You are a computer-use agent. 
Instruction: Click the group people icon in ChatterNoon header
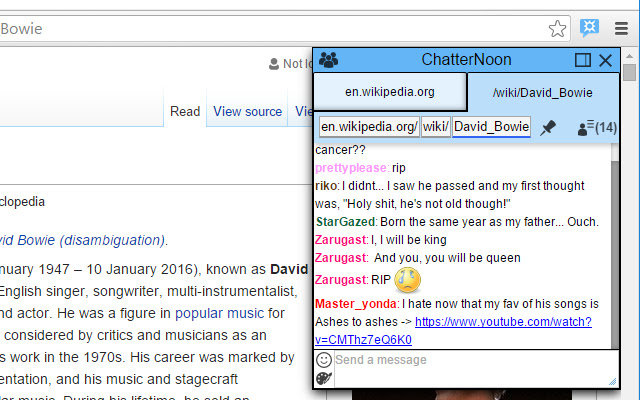[328, 60]
